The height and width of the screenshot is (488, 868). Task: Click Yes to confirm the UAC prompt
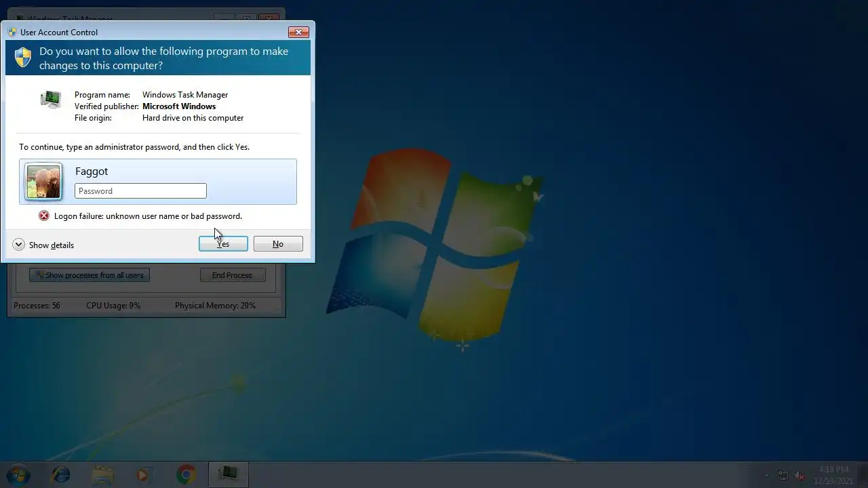[x=223, y=244]
